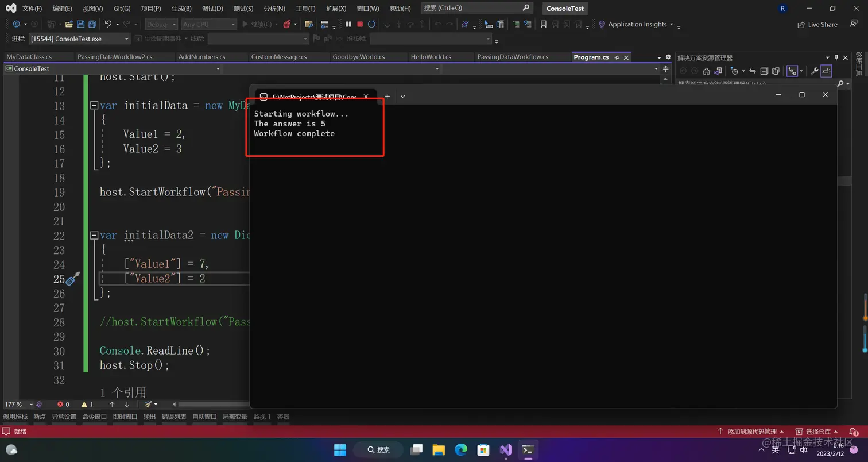Click the editor window settings gear icon
868x462 pixels.
[x=668, y=57]
